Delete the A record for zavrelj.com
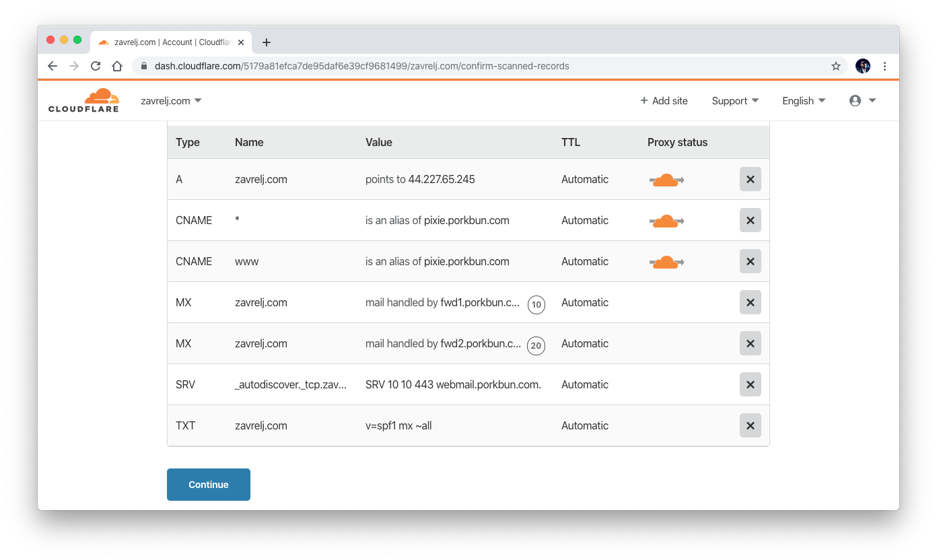937x560 pixels. 750,179
